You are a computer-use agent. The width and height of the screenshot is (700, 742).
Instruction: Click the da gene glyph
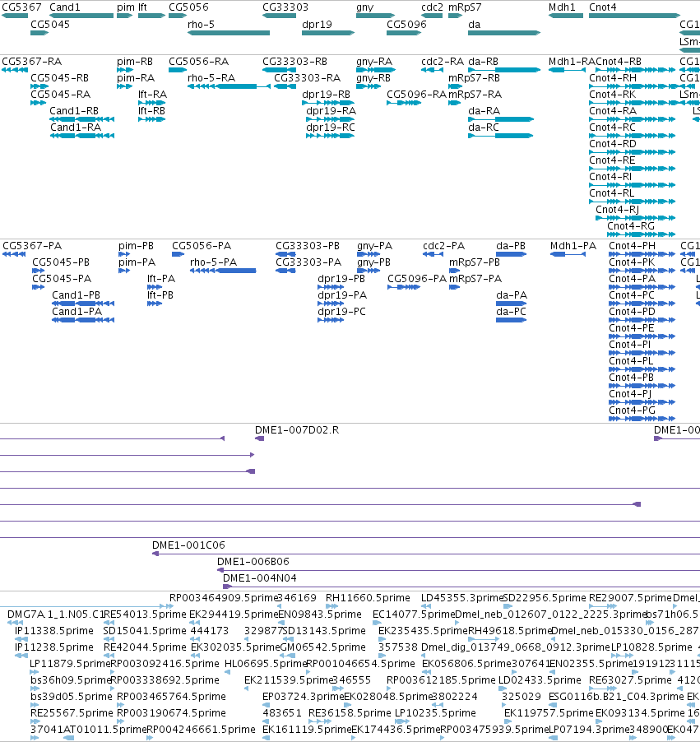504,33
